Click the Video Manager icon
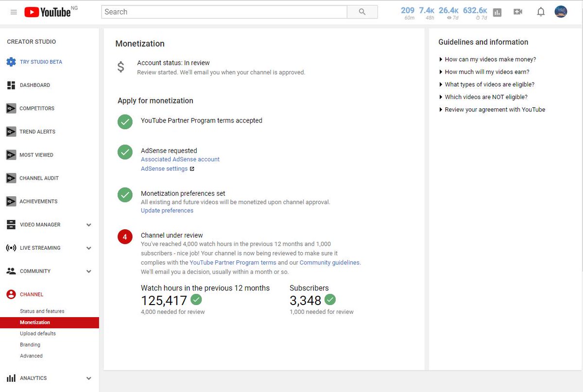Viewport: 583px width, 392px height. [x=11, y=225]
